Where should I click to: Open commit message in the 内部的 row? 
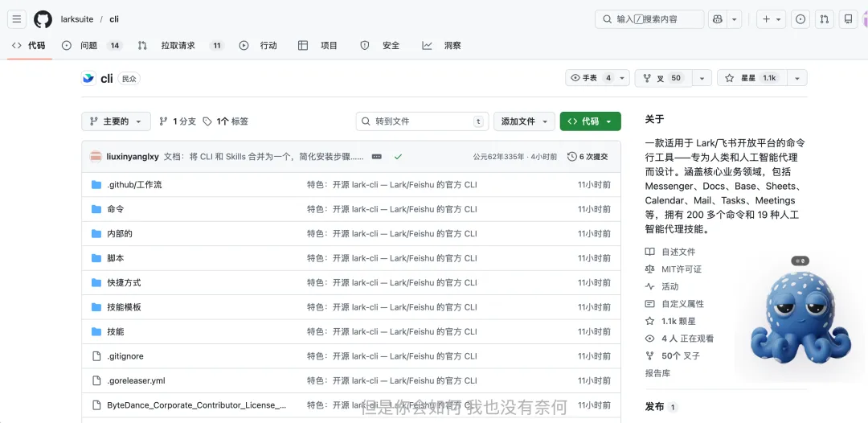tap(392, 234)
